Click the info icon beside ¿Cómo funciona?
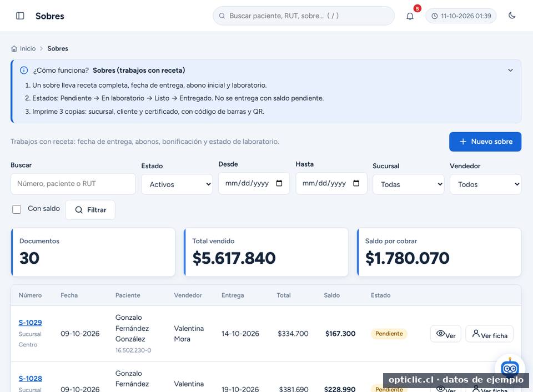This screenshot has width=533, height=392. pyautogui.click(x=24, y=71)
